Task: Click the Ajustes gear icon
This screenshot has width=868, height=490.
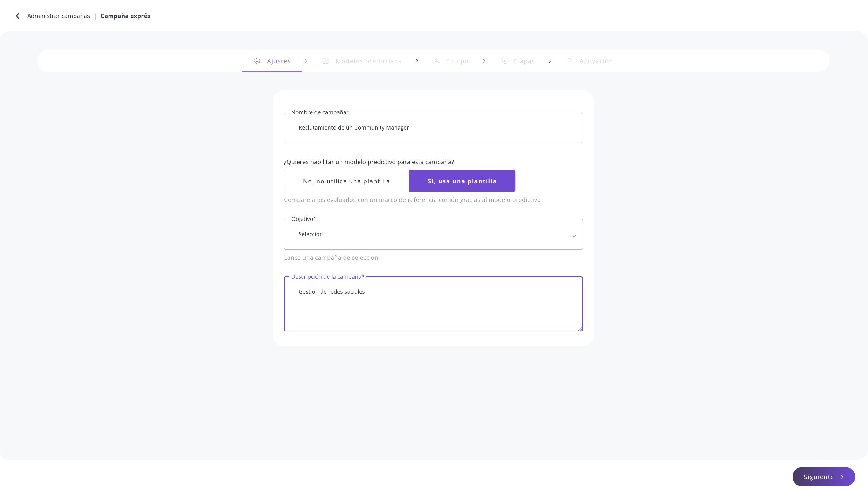Action: (x=257, y=61)
